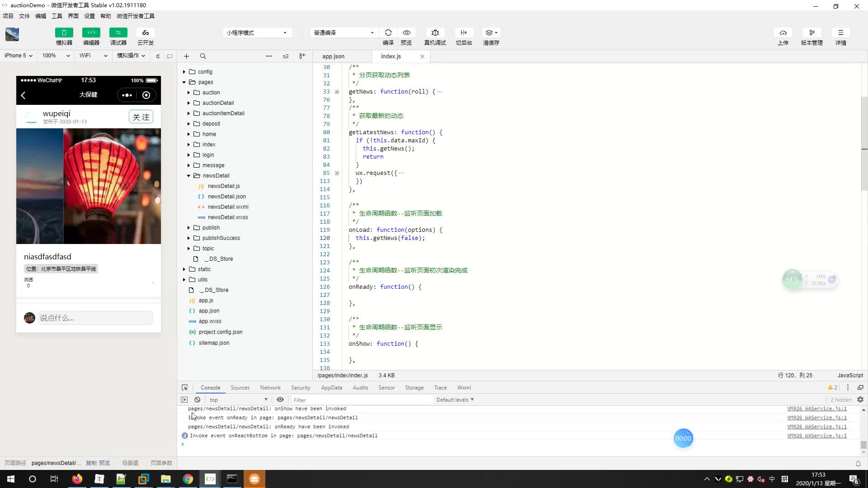Viewport: 868px width, 488px height.
Task: Click the compile refresh icon
Action: pos(388,33)
